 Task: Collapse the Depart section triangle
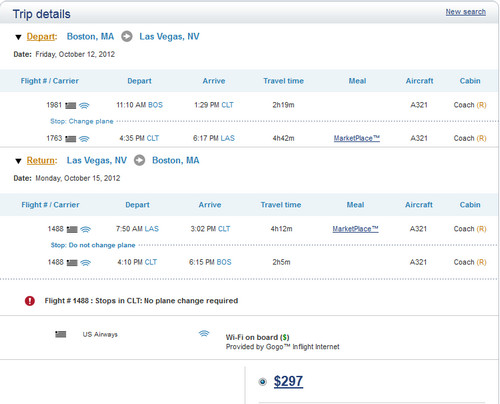click(x=18, y=37)
